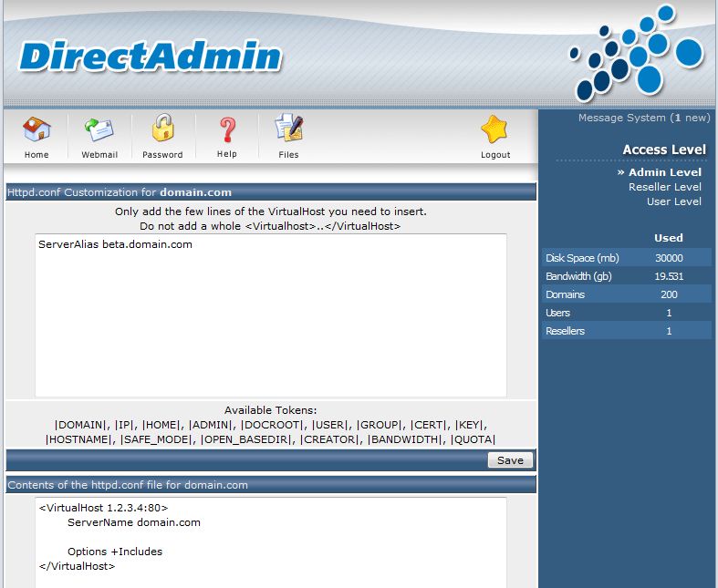
Task: Switch to Reseller Level access
Action: pos(664,187)
